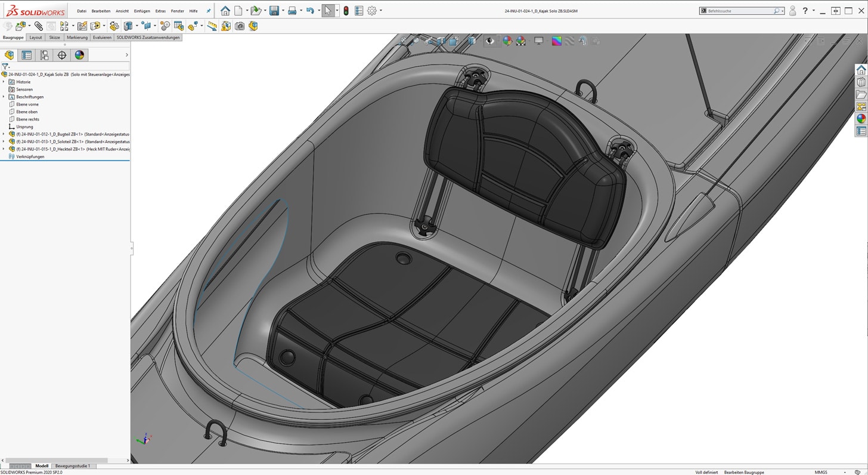Screen dimensions: 868x475
Task: Open the Design Library in the right task pane
Action: click(x=861, y=82)
